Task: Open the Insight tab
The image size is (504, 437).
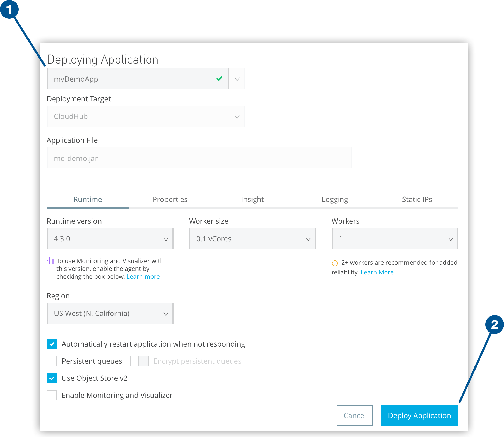Action: tap(252, 199)
